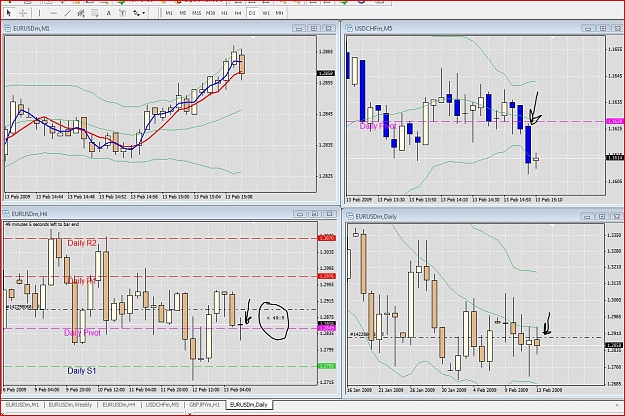Choose the vertical line drawing tool

[x=39, y=13]
